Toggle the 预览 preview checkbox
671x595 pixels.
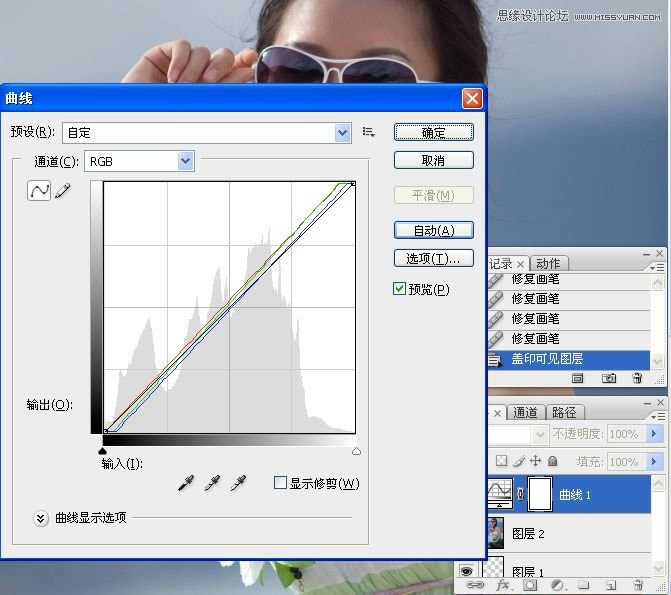(x=400, y=289)
